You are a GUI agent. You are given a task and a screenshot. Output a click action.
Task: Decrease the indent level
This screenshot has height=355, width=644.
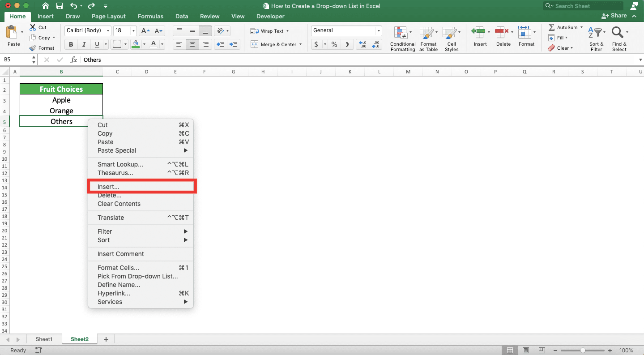220,44
